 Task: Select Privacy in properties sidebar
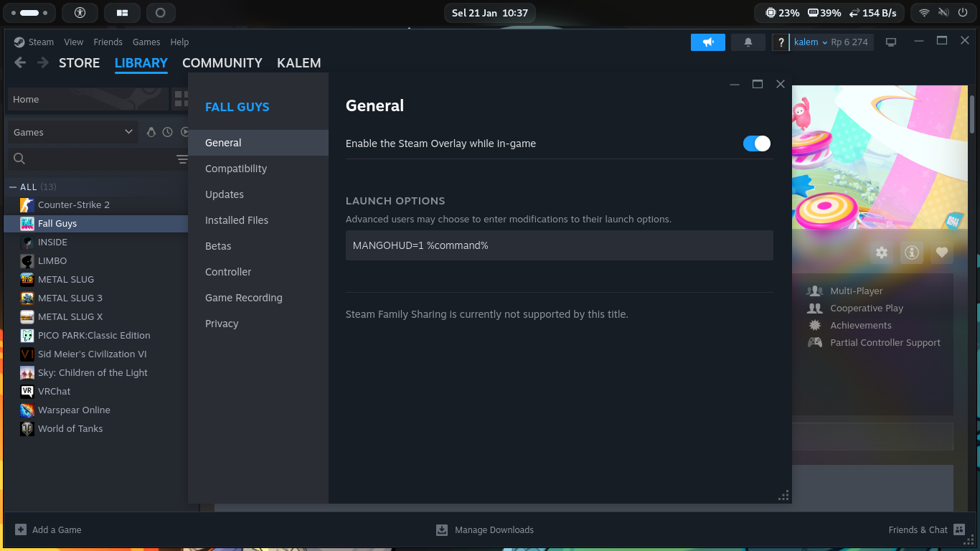[258, 324]
